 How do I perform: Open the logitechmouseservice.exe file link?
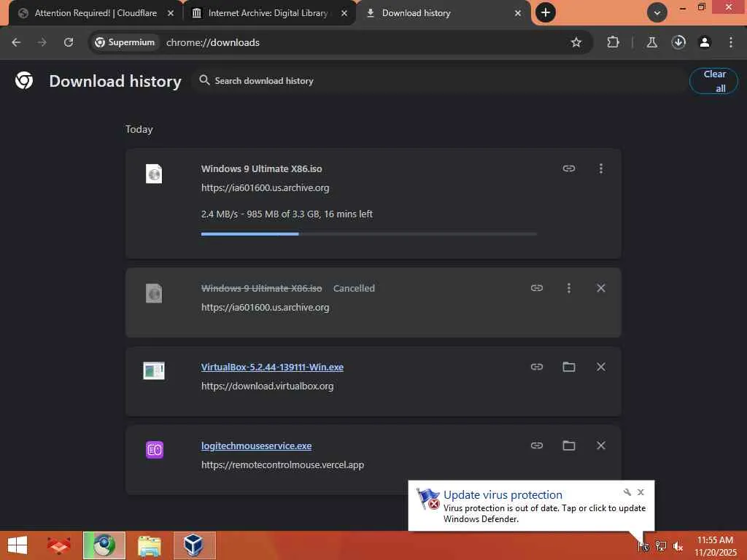tap(256, 446)
